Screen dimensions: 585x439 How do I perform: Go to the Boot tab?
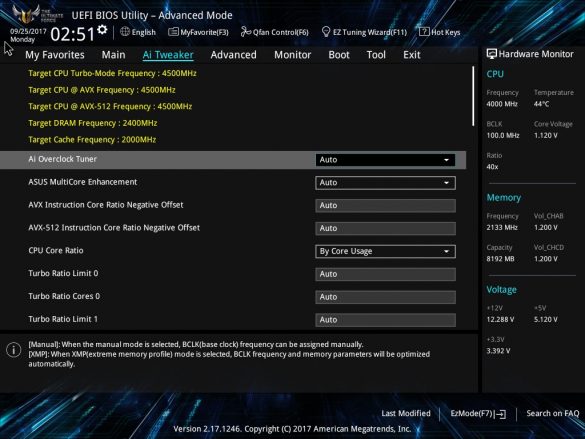(339, 55)
